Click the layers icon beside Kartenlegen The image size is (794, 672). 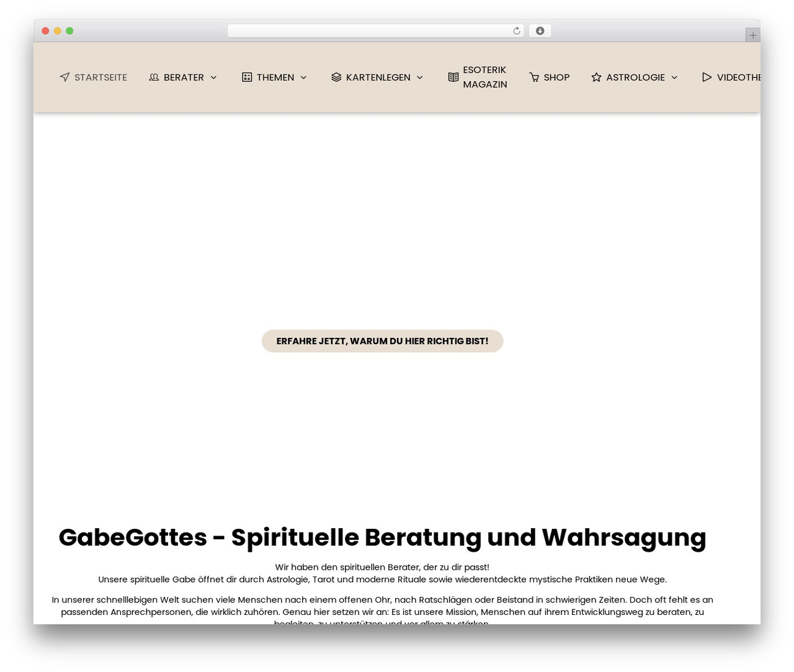pyautogui.click(x=336, y=77)
